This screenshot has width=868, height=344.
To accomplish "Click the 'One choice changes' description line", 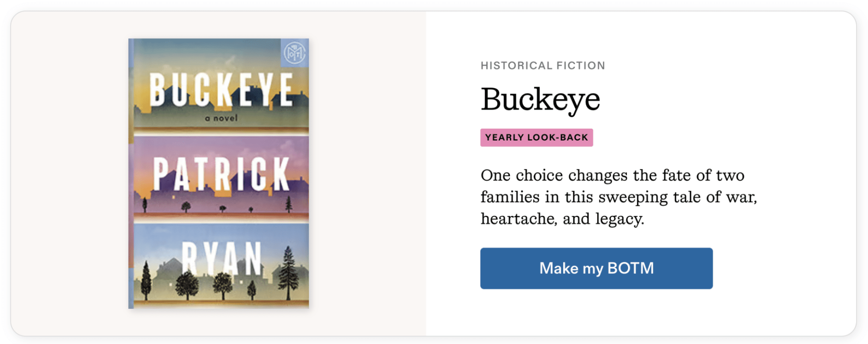I will (x=612, y=175).
